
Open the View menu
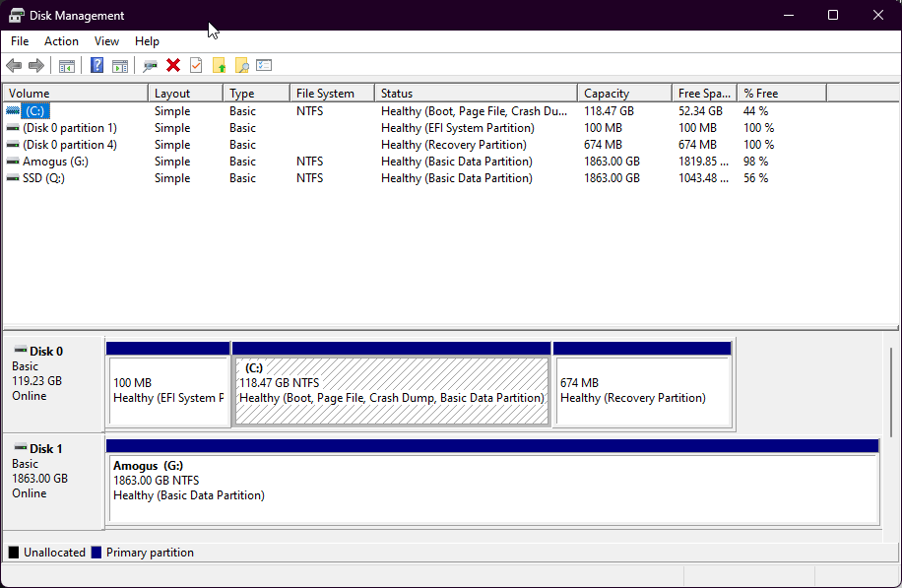pos(106,41)
